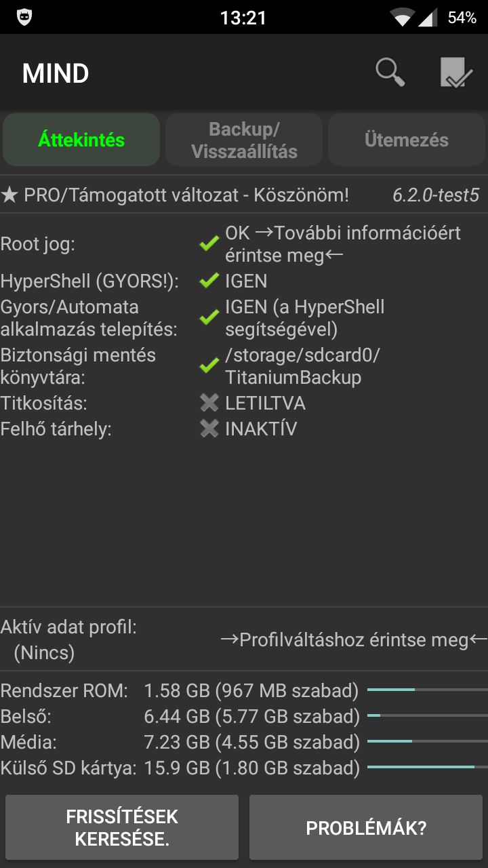Tap the Külső SD kártya usage bar

[x=427, y=767]
